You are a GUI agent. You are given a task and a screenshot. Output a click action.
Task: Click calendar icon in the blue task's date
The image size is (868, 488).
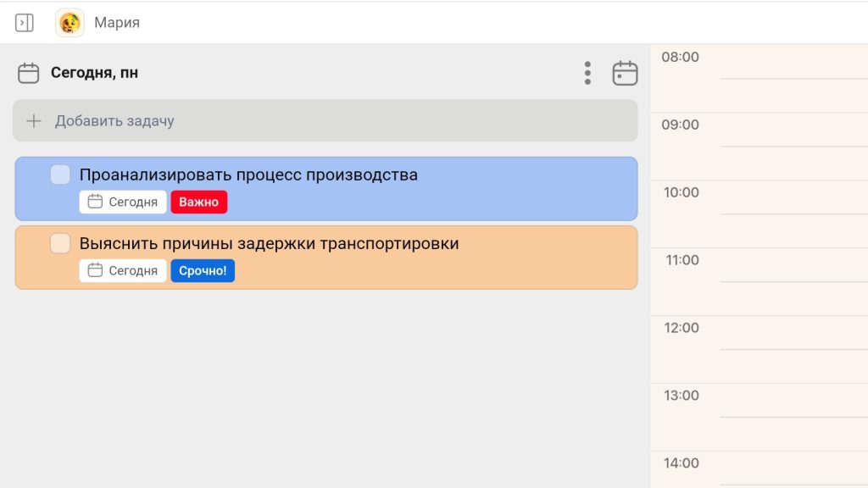pos(95,202)
